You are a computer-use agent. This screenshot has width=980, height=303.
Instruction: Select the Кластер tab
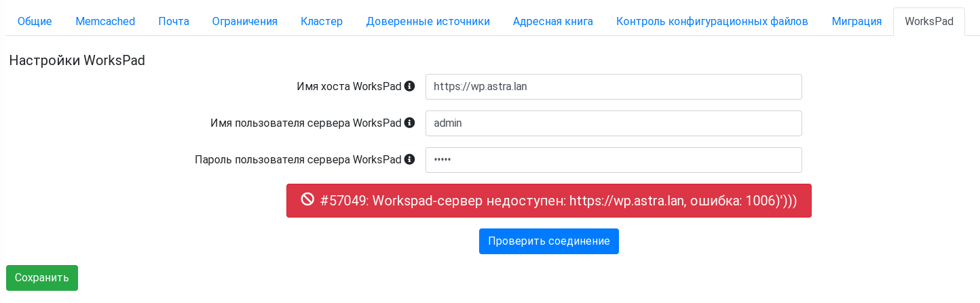(322, 22)
